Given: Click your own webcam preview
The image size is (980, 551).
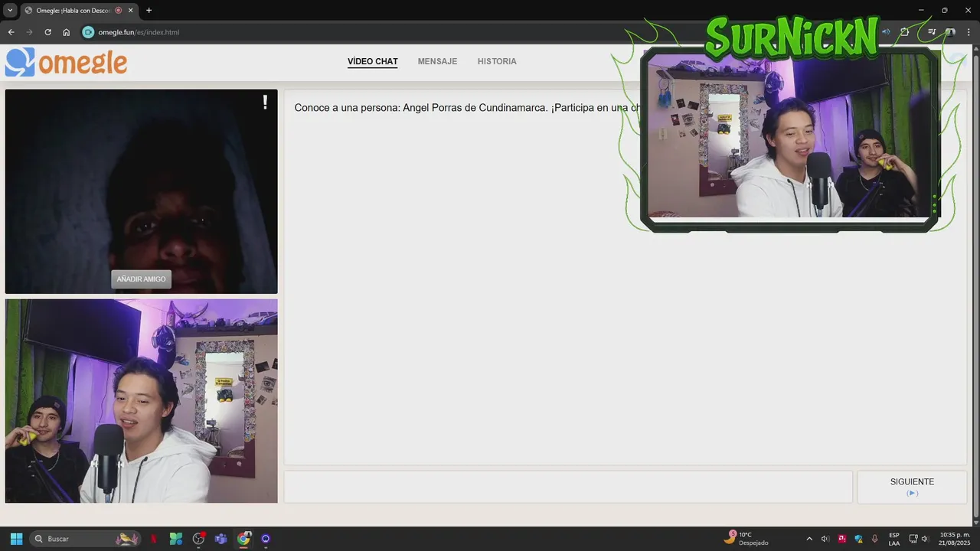Looking at the screenshot, I should coord(141,401).
